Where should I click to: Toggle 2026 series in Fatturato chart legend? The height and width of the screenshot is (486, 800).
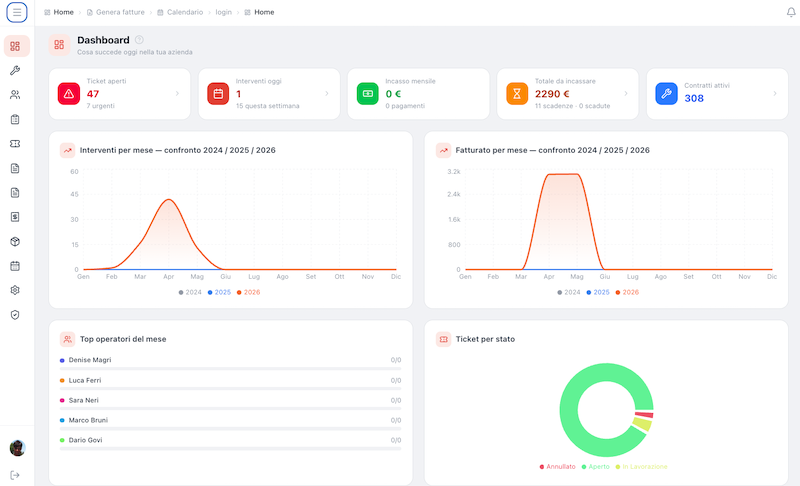627,292
